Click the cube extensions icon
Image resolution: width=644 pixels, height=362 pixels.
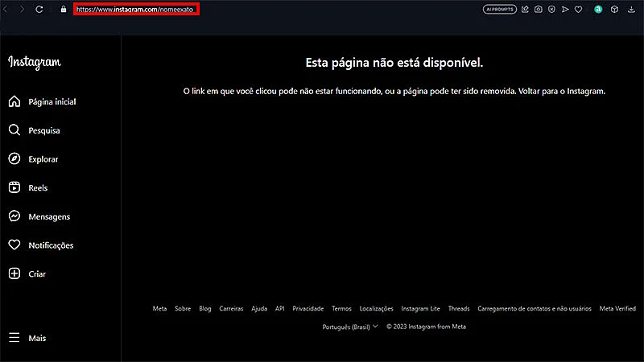(x=614, y=9)
